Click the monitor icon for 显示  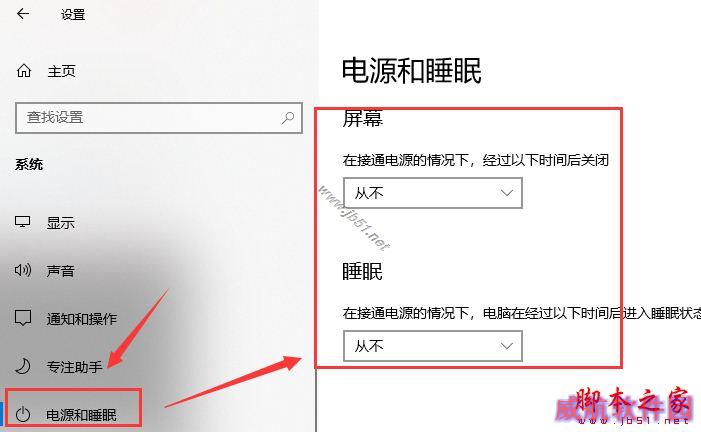tap(22, 222)
